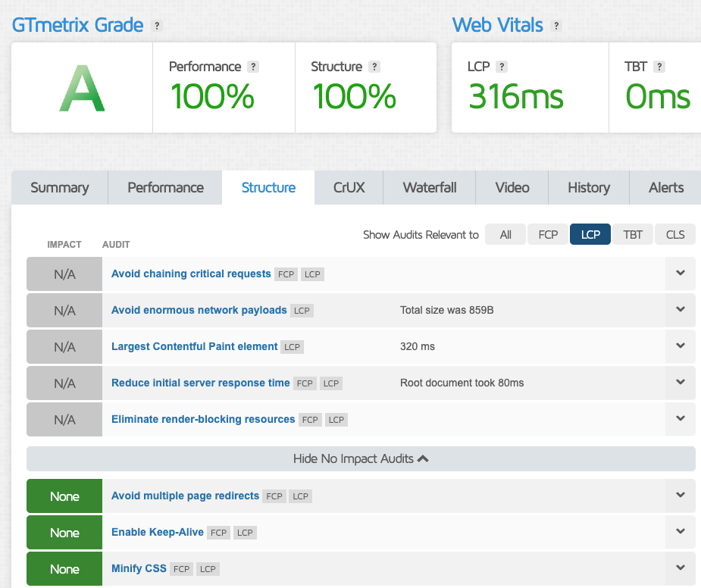This screenshot has height=588, width=701.
Task: Click None impact badge for page redirects
Action: (x=64, y=496)
